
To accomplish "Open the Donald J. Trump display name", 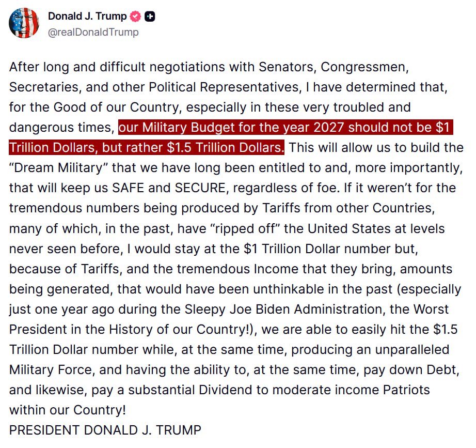I will [87, 16].
